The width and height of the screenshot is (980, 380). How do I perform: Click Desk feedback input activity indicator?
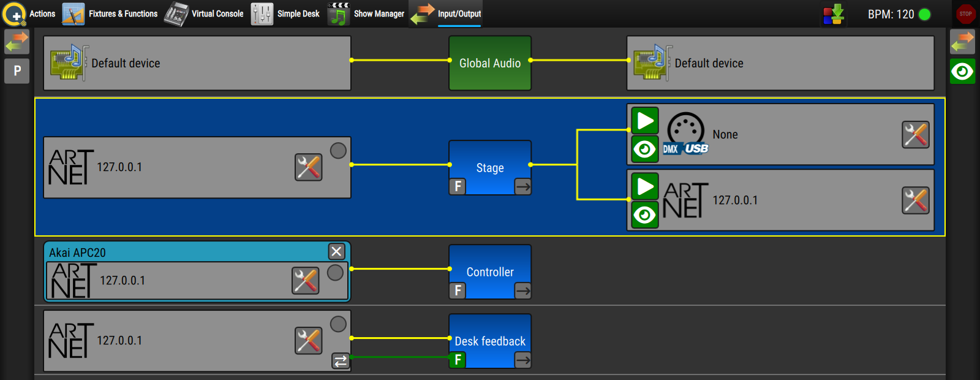click(x=338, y=324)
